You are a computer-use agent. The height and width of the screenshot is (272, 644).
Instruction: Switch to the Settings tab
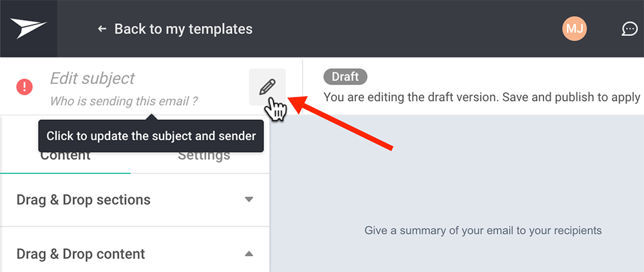pyautogui.click(x=204, y=156)
